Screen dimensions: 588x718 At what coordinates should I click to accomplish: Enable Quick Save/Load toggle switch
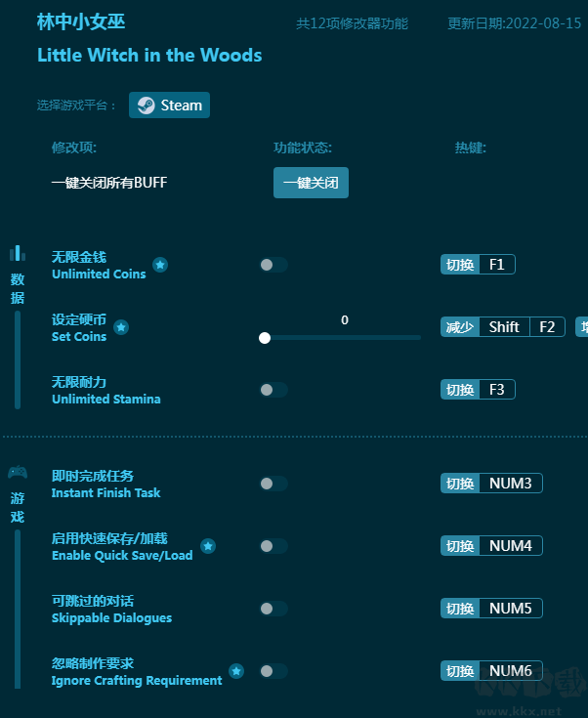point(273,546)
